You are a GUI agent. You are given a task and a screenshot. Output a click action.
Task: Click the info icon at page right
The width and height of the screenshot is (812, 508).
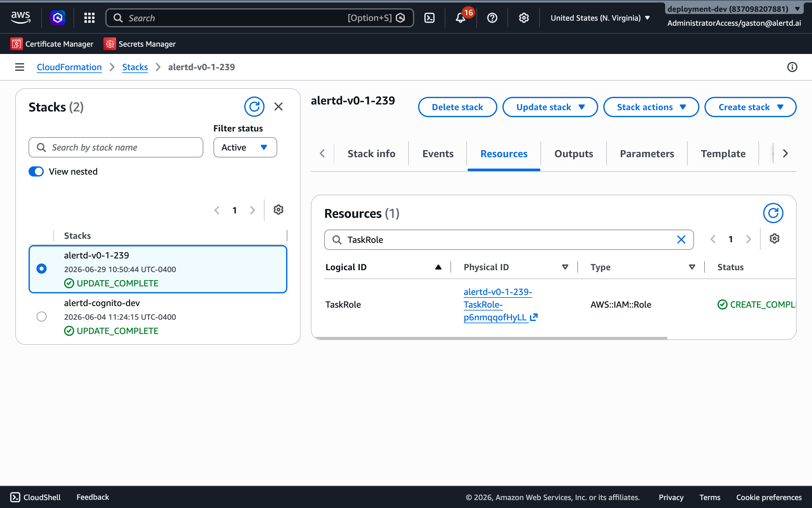(x=792, y=67)
